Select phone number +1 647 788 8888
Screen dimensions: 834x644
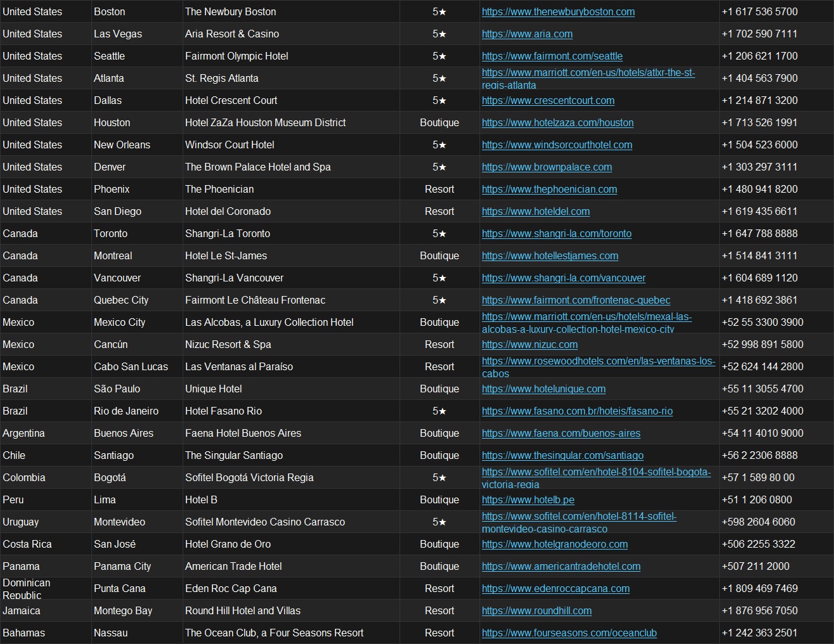(x=776, y=233)
